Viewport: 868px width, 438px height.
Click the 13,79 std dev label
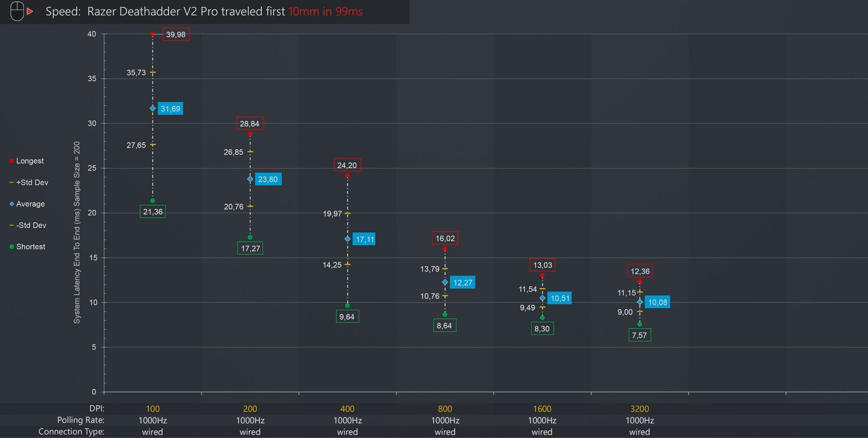[430, 269]
